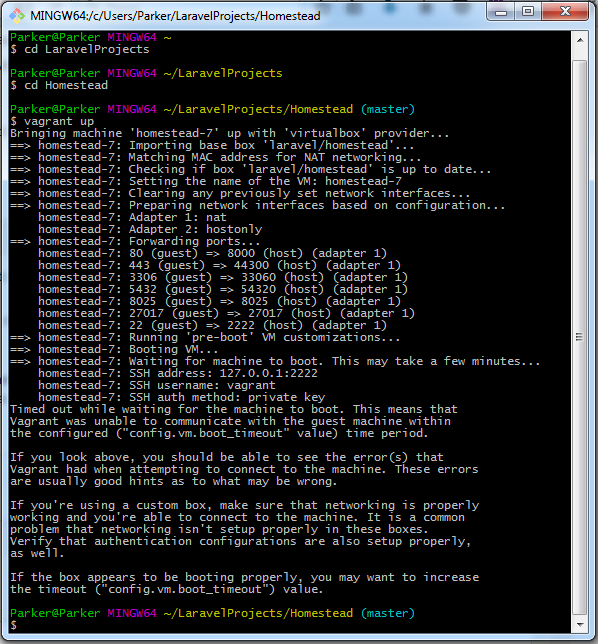Click the 'Preparing network interfaces' line
This screenshot has width=598, height=644.
[x=258, y=205]
